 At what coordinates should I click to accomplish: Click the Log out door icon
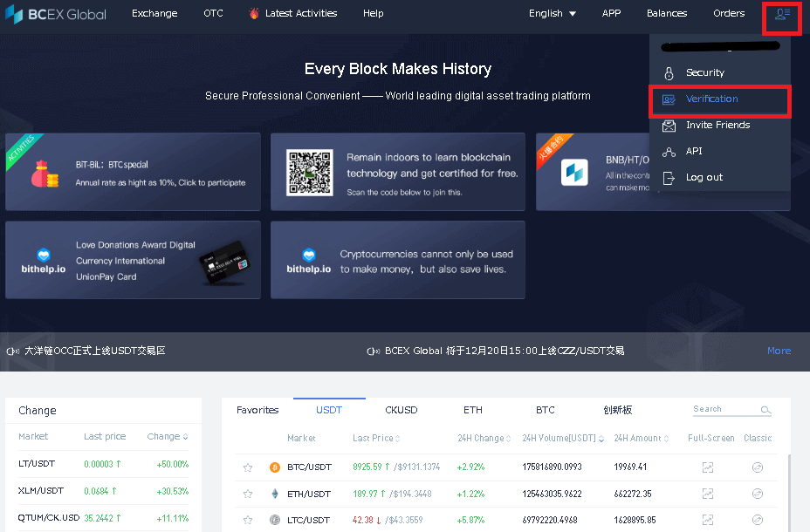(669, 178)
